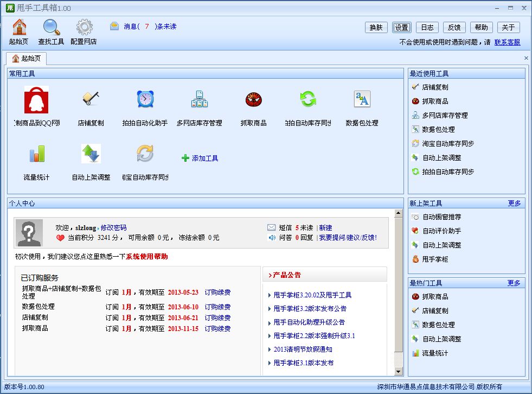Click the green plus 添加工具 icon

(185, 158)
